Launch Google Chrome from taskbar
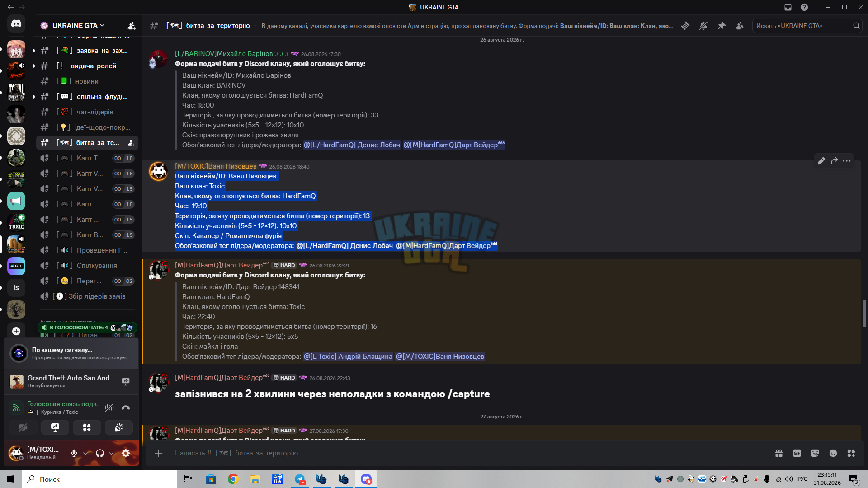 tap(233, 479)
